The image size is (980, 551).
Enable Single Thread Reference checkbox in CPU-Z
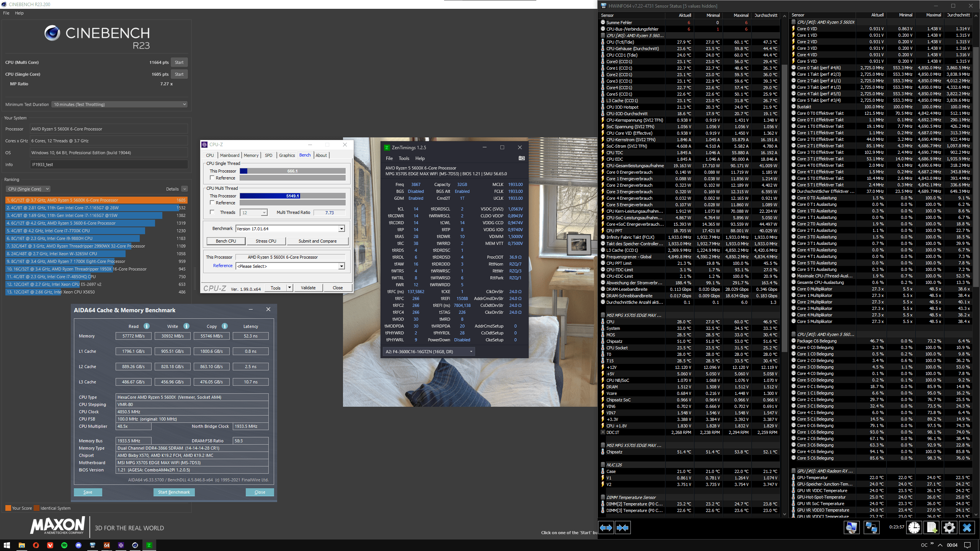212,178
